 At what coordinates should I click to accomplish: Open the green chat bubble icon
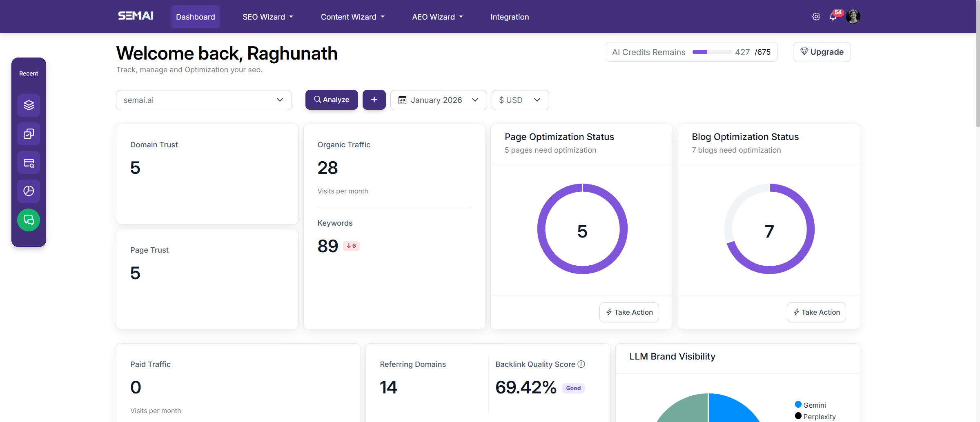(29, 220)
